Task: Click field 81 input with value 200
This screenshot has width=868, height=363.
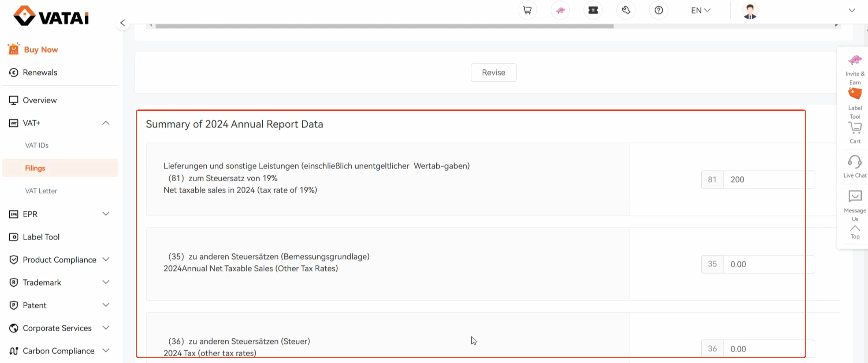Action: pos(769,180)
